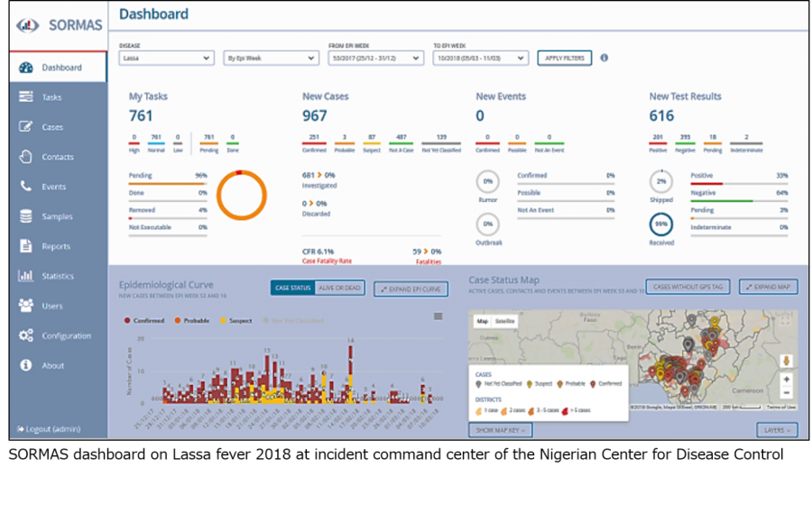Screen dimensions: 812x532
Task: Expand the By Epi Week dropdown
Action: (271, 58)
